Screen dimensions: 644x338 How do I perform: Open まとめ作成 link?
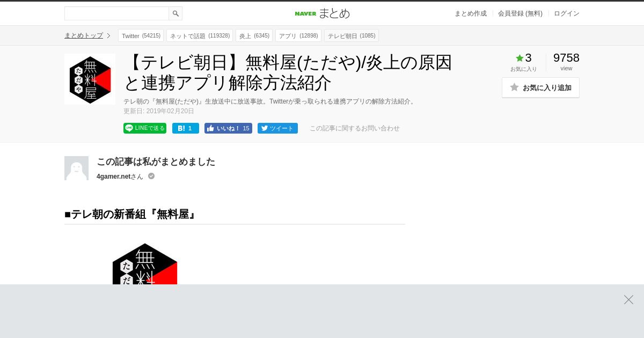pyautogui.click(x=471, y=13)
